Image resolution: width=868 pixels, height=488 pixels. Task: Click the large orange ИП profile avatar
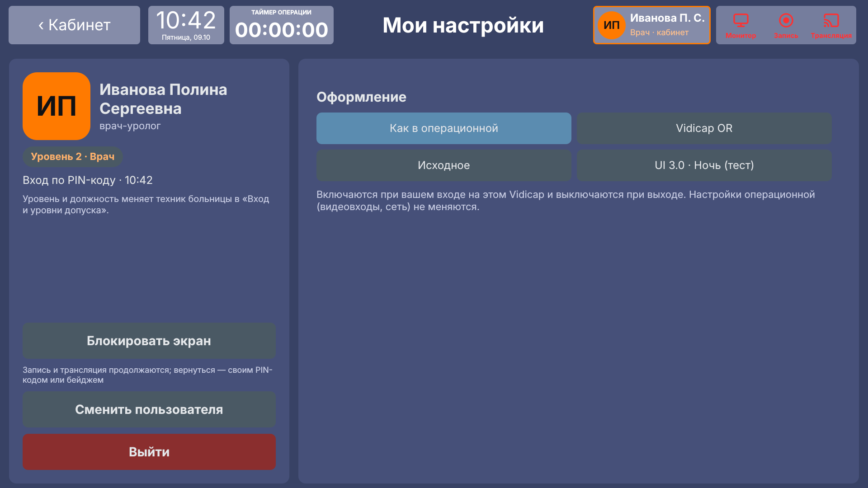[x=57, y=106]
